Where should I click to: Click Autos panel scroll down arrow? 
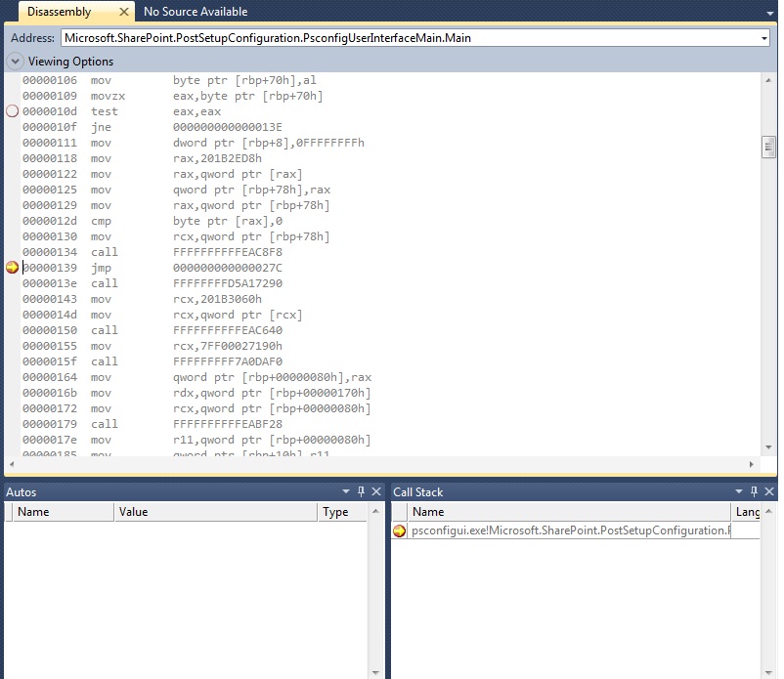tap(375, 672)
